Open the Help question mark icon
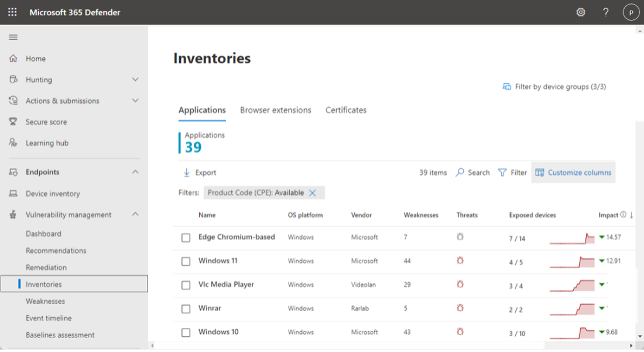644x352 pixels. pyautogui.click(x=605, y=12)
